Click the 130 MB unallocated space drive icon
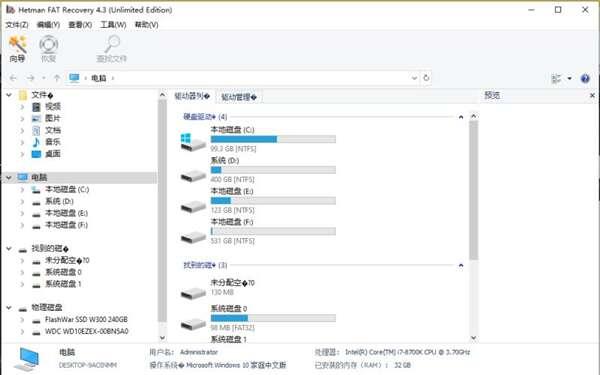The image size is (600, 375). (x=193, y=293)
